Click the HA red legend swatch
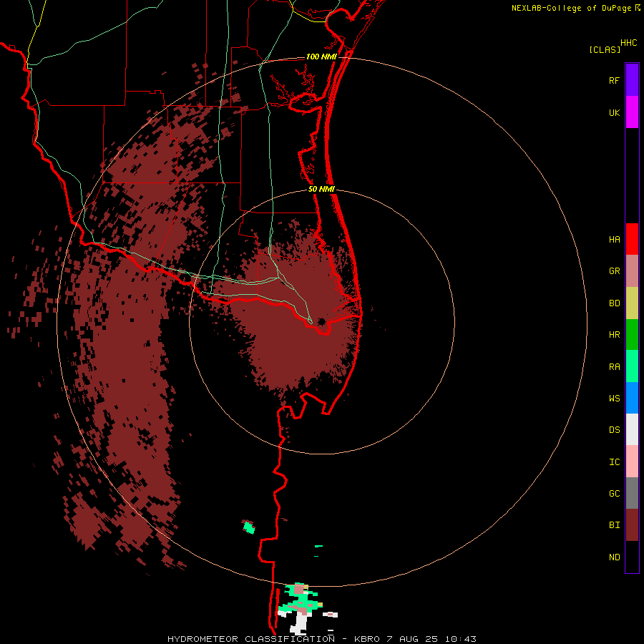The height and width of the screenshot is (644, 644). (x=632, y=239)
